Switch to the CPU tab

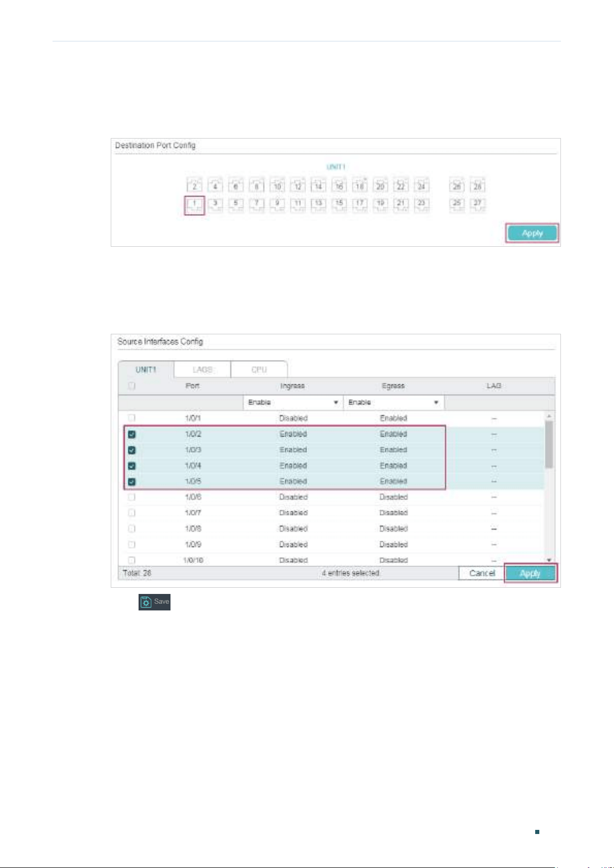(x=259, y=369)
